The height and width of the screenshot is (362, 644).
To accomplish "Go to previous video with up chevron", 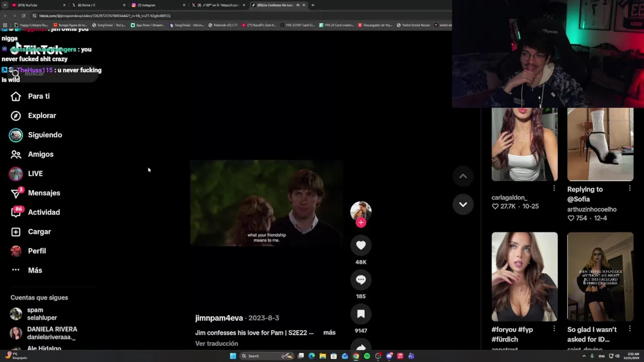I will (463, 176).
